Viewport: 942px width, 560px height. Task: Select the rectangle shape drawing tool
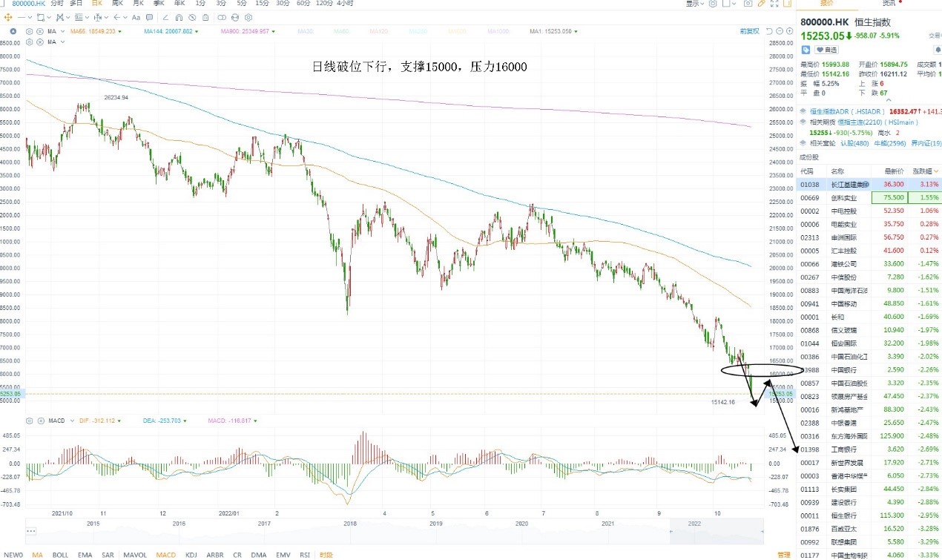click(40, 17)
